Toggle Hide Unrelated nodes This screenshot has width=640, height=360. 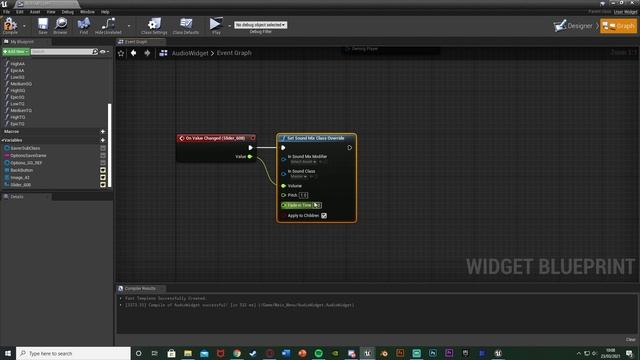108,25
